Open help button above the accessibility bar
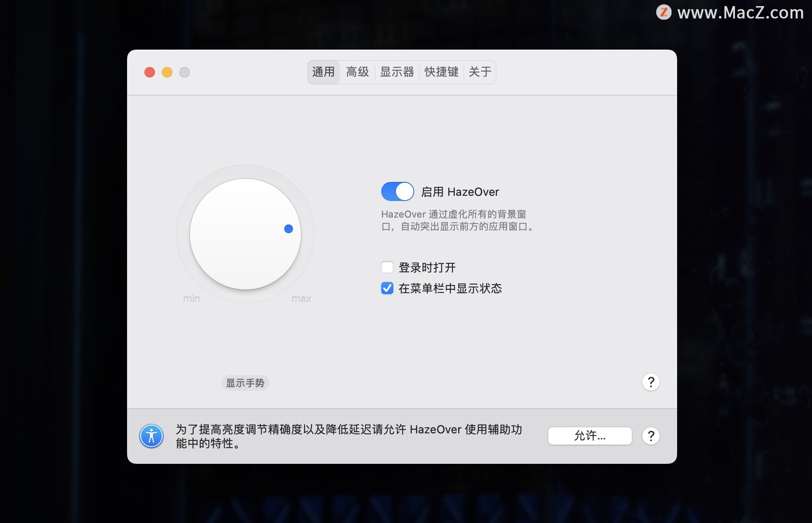 651,382
